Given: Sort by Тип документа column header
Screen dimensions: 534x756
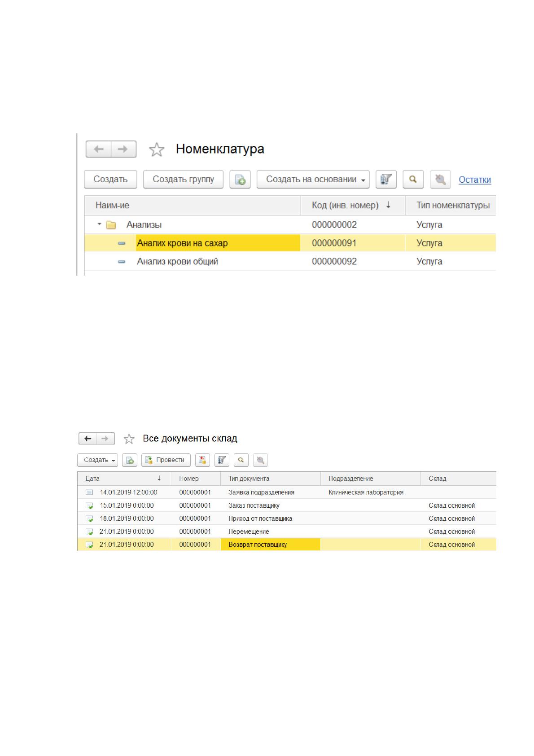Looking at the screenshot, I should pos(271,479).
